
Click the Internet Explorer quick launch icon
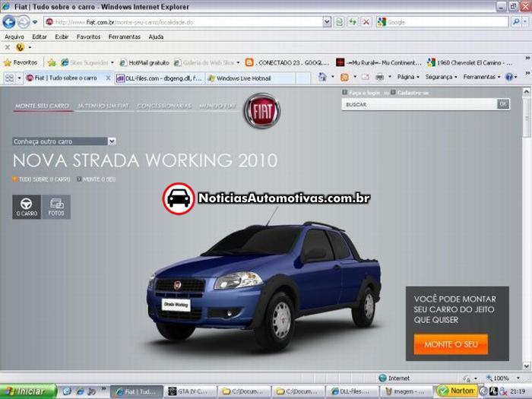(79, 391)
